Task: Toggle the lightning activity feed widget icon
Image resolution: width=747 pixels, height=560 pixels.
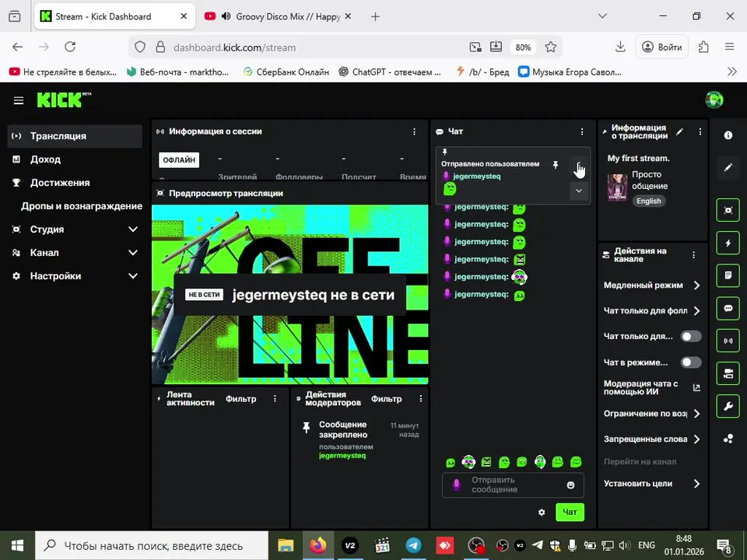Action: point(728,243)
